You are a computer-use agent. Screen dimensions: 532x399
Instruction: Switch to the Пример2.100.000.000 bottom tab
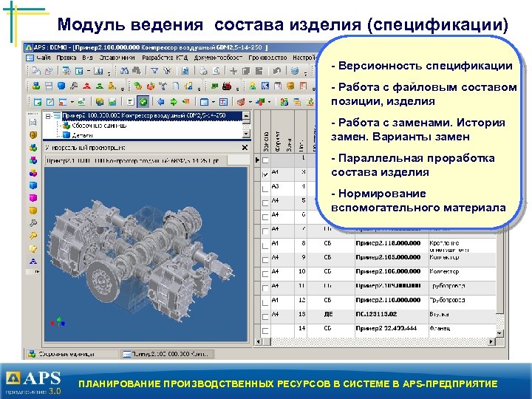[166, 354]
